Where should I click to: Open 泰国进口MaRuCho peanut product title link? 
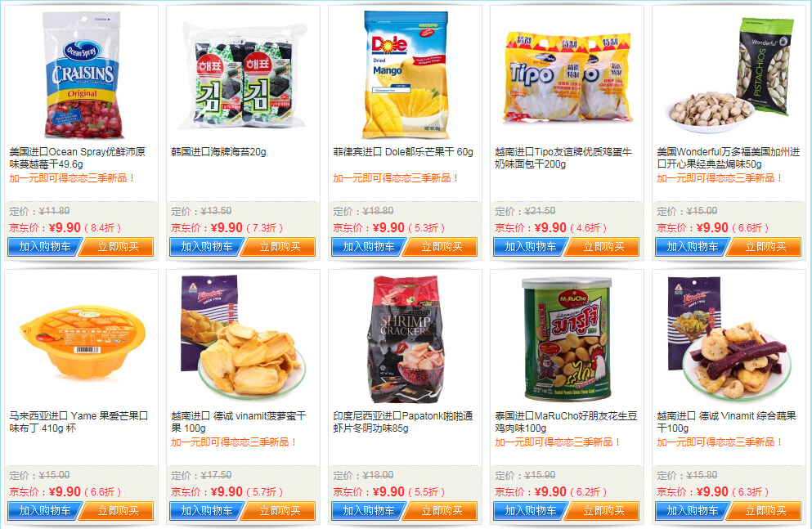click(x=566, y=422)
